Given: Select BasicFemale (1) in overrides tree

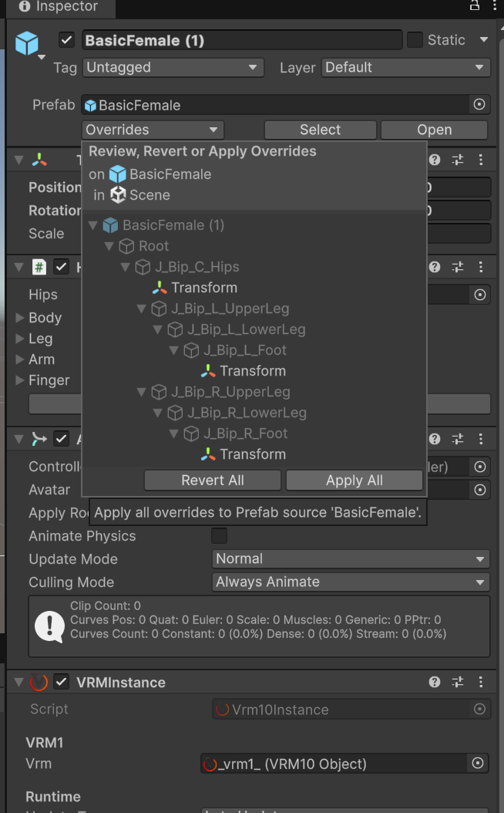Looking at the screenshot, I should pos(173,225).
